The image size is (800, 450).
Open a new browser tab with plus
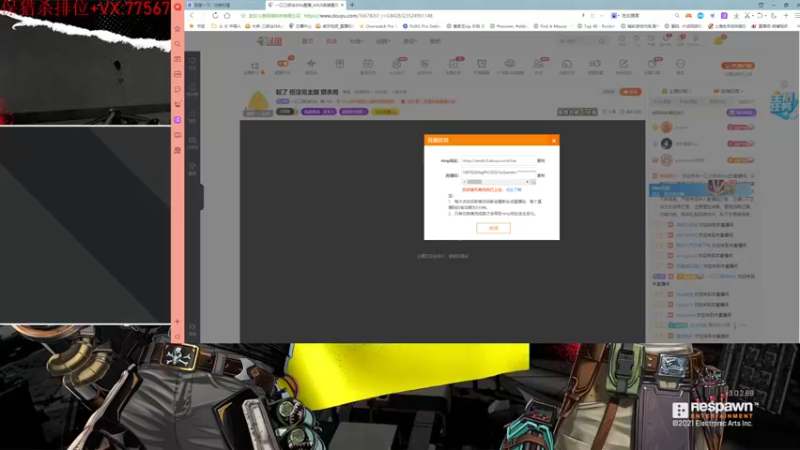(x=352, y=5)
